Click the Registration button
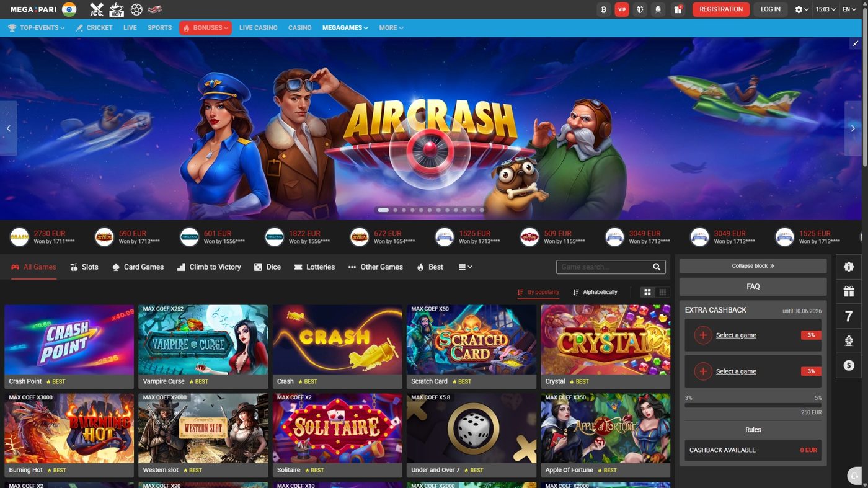 point(721,9)
